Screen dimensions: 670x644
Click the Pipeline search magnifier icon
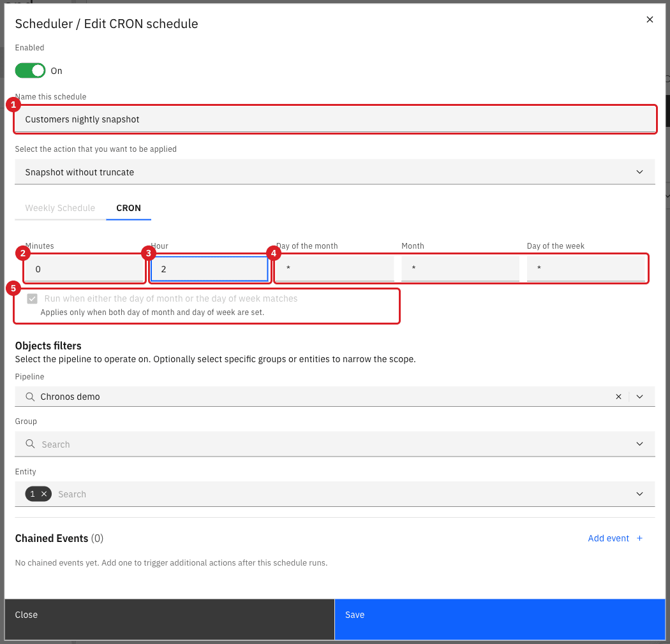[30, 397]
